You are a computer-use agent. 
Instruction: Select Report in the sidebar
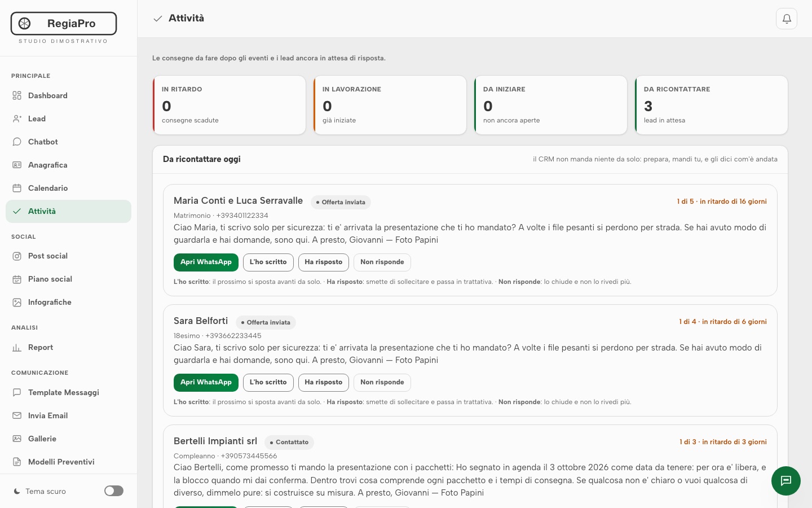(x=68, y=347)
